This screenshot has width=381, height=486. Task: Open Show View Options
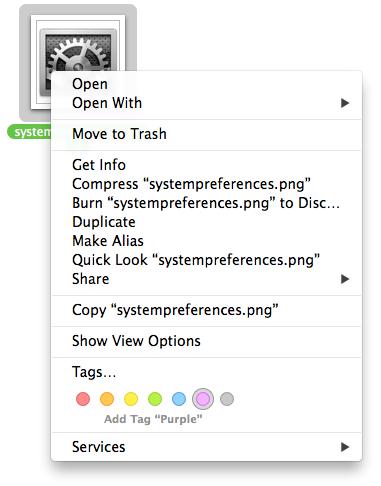(x=207, y=341)
